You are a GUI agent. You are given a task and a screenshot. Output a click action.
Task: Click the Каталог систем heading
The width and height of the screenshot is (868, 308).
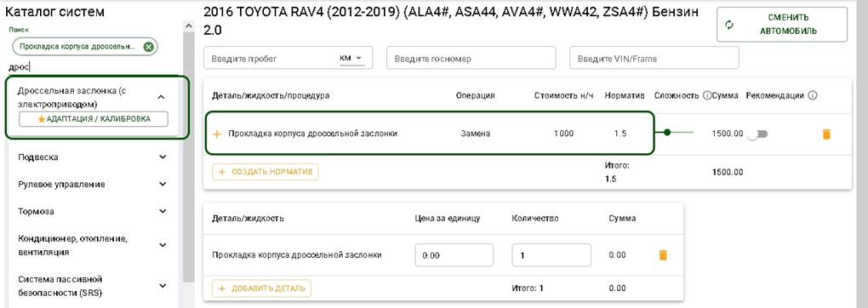(x=54, y=12)
